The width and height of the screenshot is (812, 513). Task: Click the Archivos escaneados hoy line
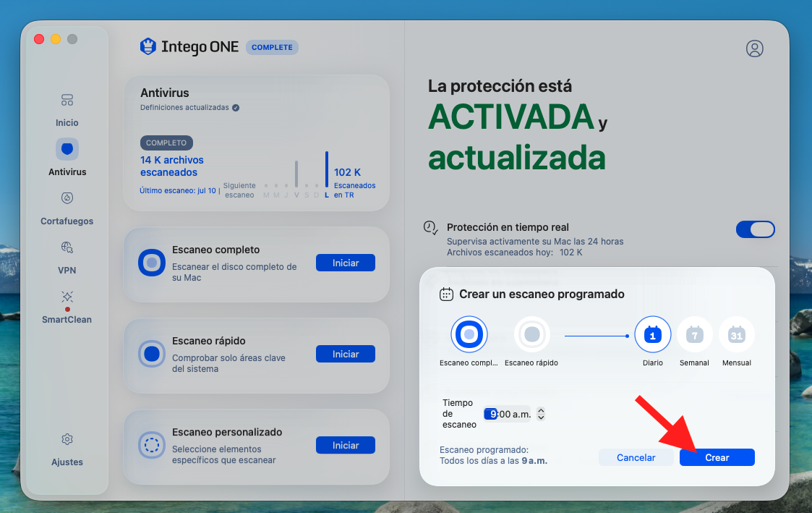point(514,253)
